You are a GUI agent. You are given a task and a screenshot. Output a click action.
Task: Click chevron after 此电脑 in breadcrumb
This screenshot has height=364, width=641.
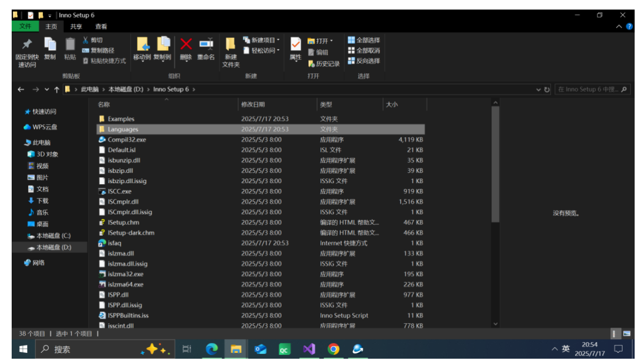coord(104,90)
